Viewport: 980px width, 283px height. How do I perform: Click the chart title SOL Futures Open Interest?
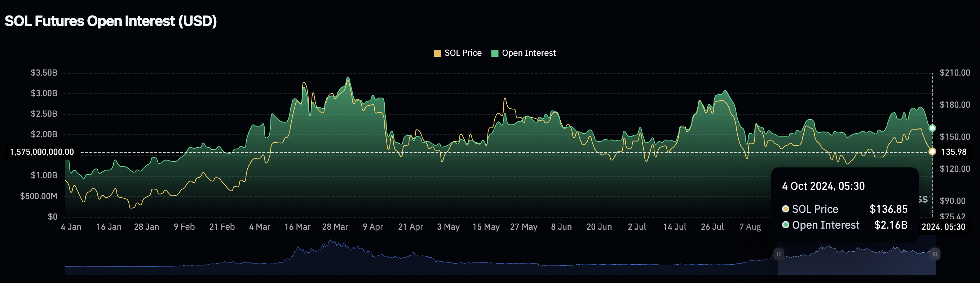click(111, 21)
